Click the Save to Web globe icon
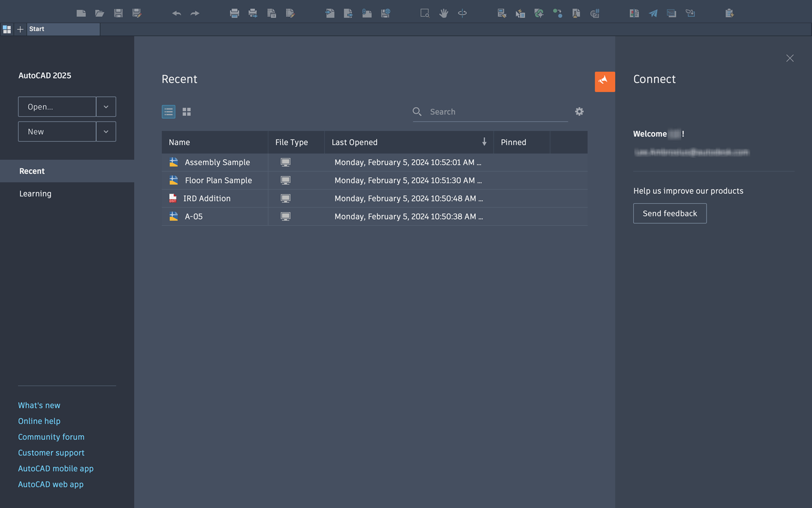 [386, 13]
